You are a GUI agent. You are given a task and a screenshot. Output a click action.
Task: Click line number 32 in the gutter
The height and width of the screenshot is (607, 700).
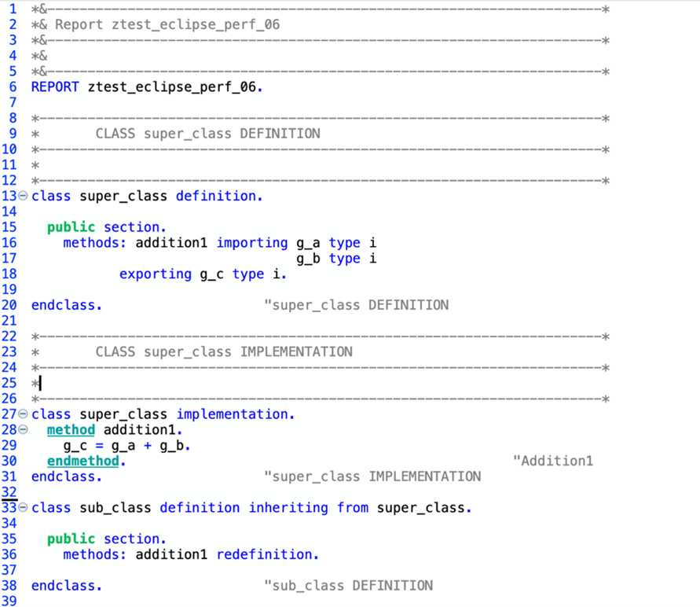pyautogui.click(x=9, y=491)
